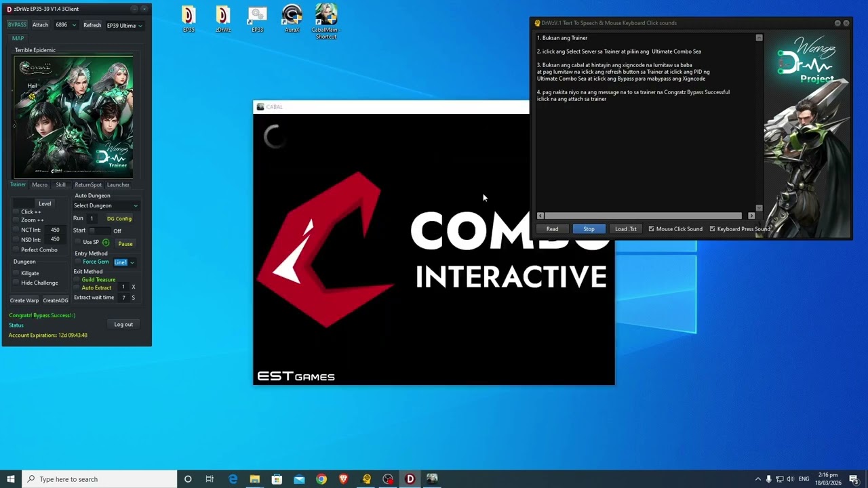Click the BYPASS button
Image resolution: width=868 pixels, height=488 pixels.
[17, 25]
